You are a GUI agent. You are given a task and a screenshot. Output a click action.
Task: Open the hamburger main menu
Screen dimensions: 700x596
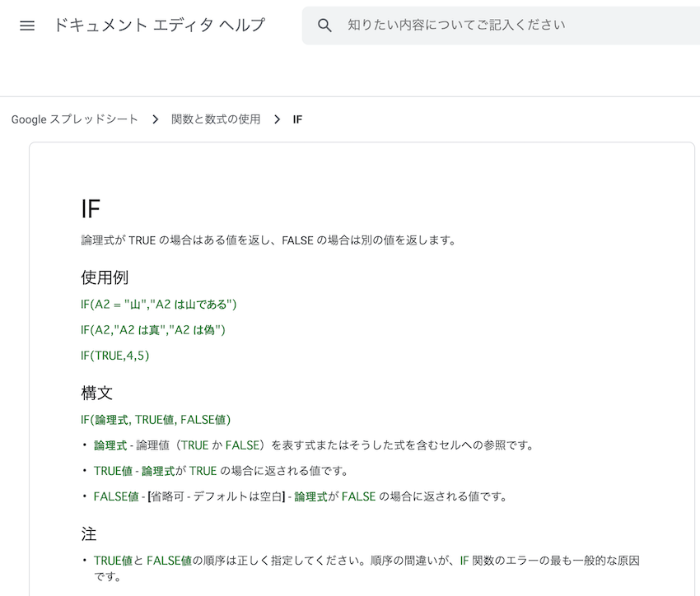[x=27, y=26]
